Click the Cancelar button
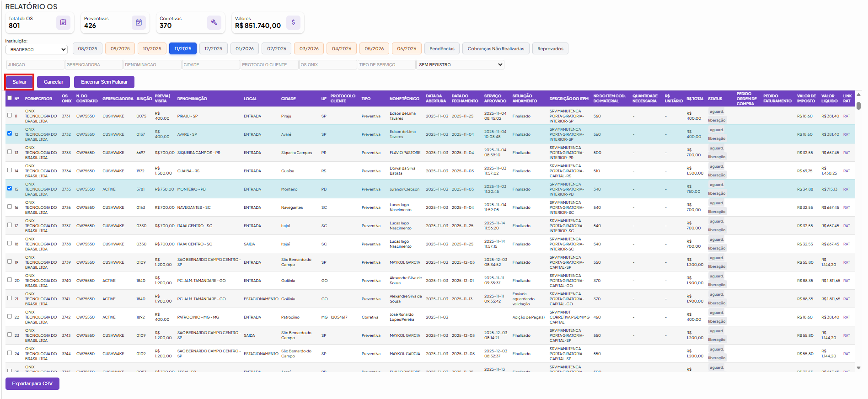Image resolution: width=868 pixels, height=399 pixels. point(54,82)
